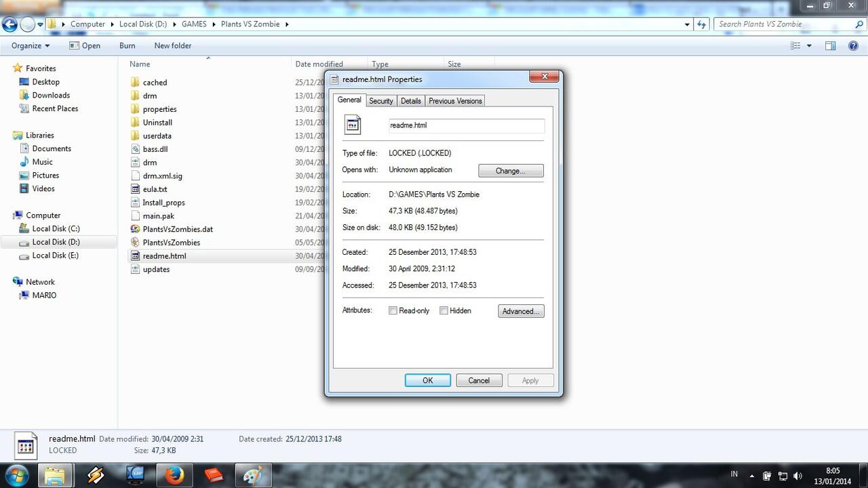
Task: Open the change view dropdown arrow on the toolbar
Action: pyautogui.click(x=808, y=45)
